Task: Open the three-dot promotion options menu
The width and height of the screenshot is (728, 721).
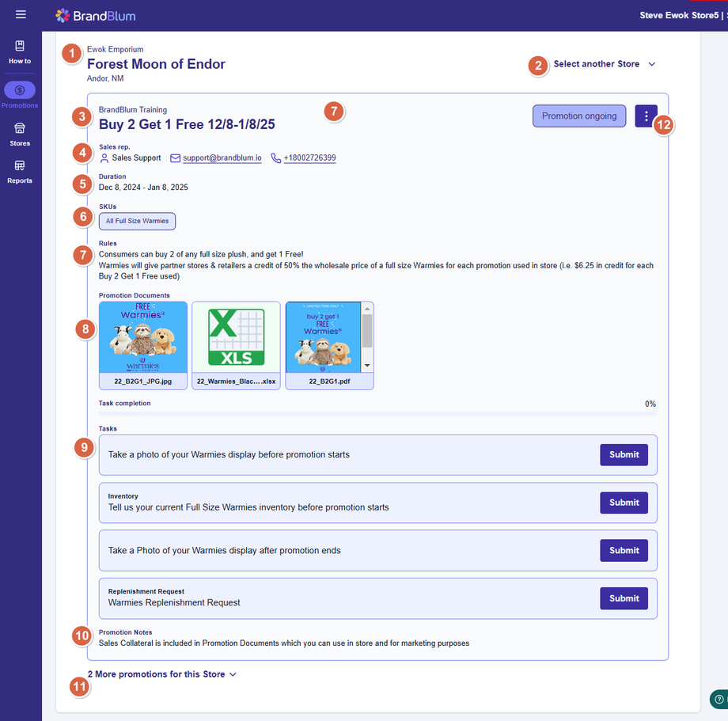Action: [x=646, y=116]
